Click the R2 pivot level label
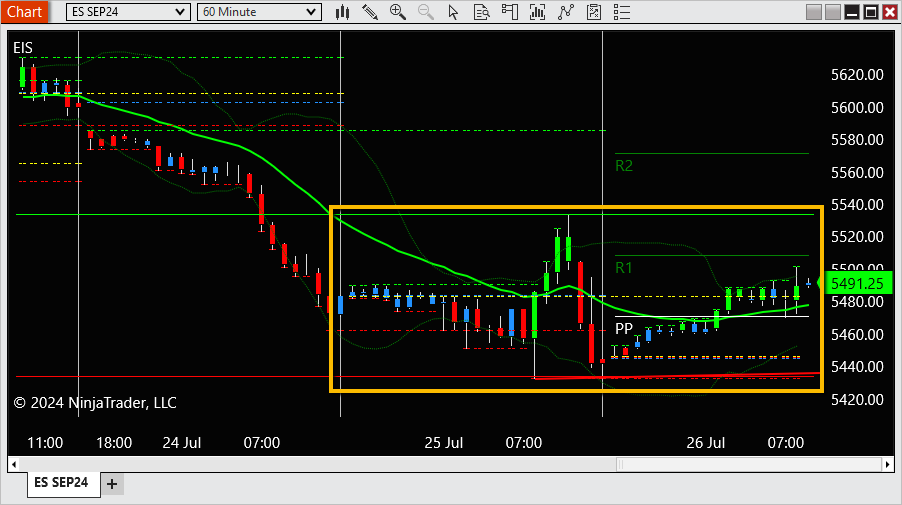The height and width of the screenshot is (505, 902). 624,166
